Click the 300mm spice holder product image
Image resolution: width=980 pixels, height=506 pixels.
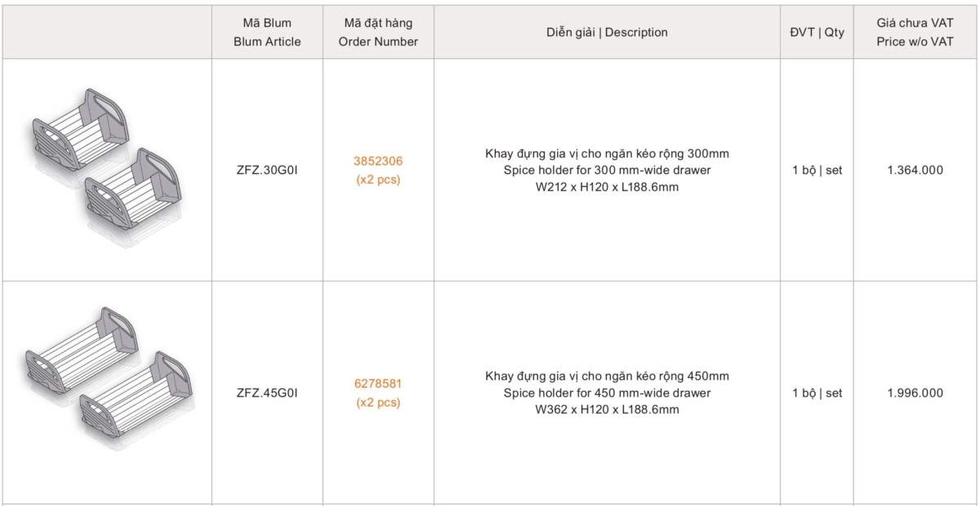click(x=106, y=170)
